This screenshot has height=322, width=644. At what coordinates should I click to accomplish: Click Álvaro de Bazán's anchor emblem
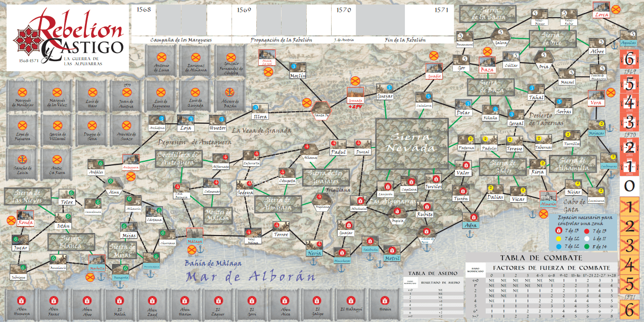pos(231,92)
